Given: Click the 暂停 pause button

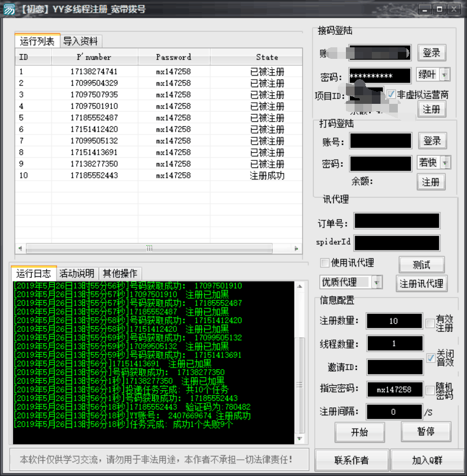Looking at the screenshot, I should pyautogui.click(x=426, y=432).
